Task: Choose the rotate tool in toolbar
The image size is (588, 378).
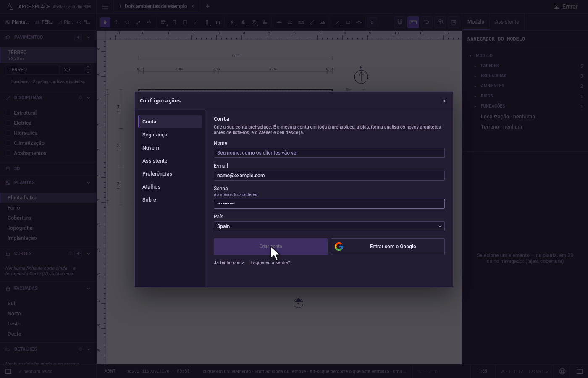Action: click(x=127, y=22)
